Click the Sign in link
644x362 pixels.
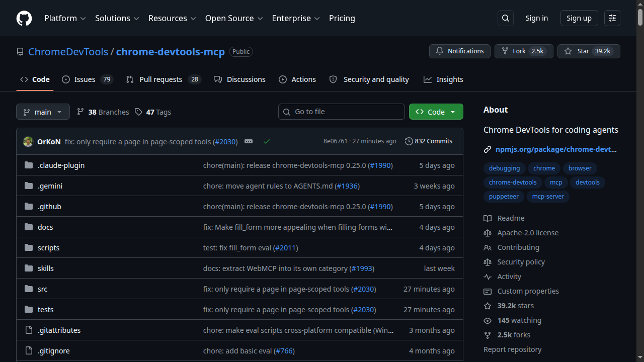[x=537, y=18]
